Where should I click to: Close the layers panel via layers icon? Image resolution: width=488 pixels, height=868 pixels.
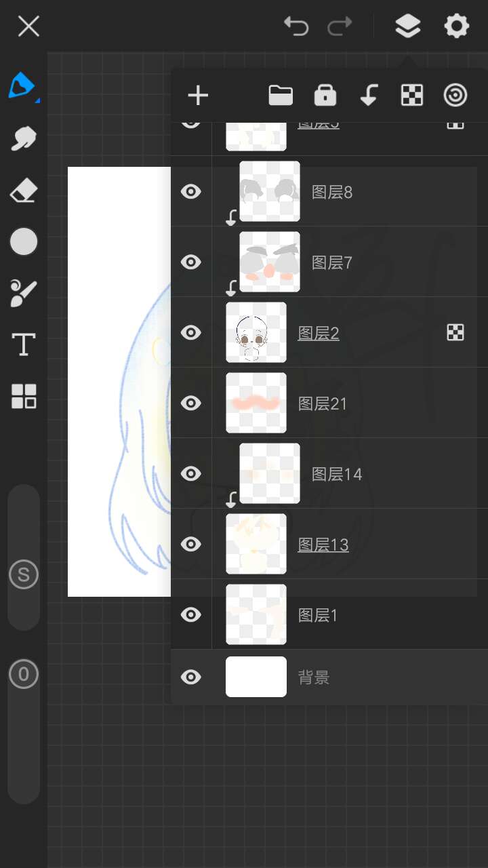(407, 27)
